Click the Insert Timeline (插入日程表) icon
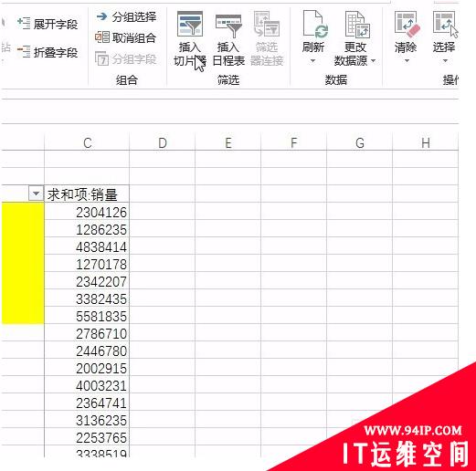Viewport: 476px width, 471px height. [x=228, y=26]
